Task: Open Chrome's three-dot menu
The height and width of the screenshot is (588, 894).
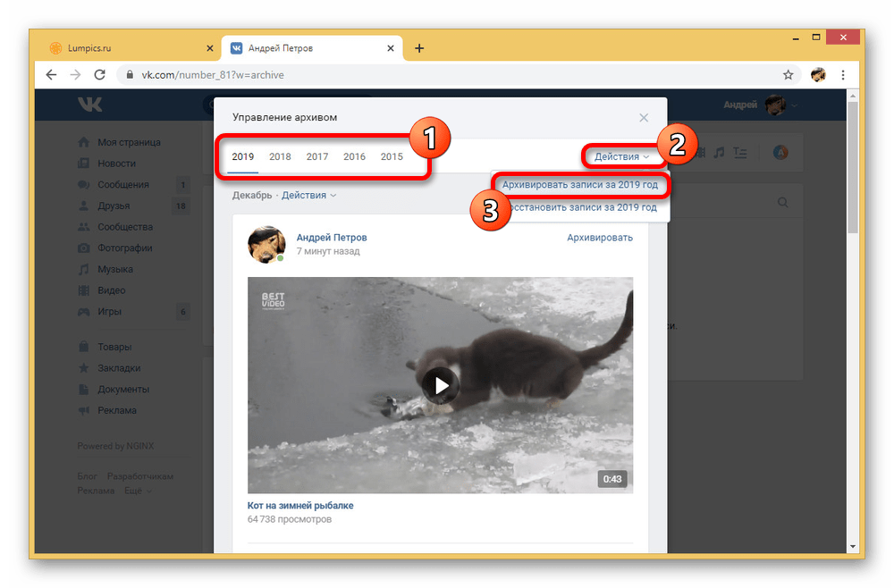Action: [x=841, y=75]
